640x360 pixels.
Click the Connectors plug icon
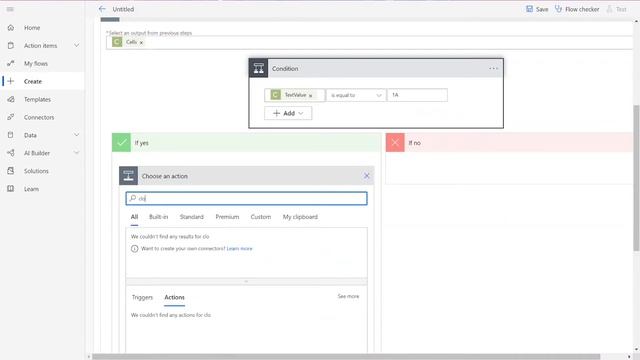pos(11,117)
